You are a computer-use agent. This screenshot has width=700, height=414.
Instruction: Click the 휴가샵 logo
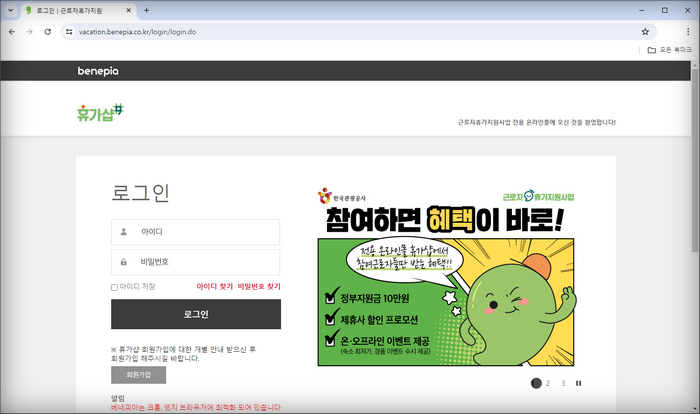(100, 113)
